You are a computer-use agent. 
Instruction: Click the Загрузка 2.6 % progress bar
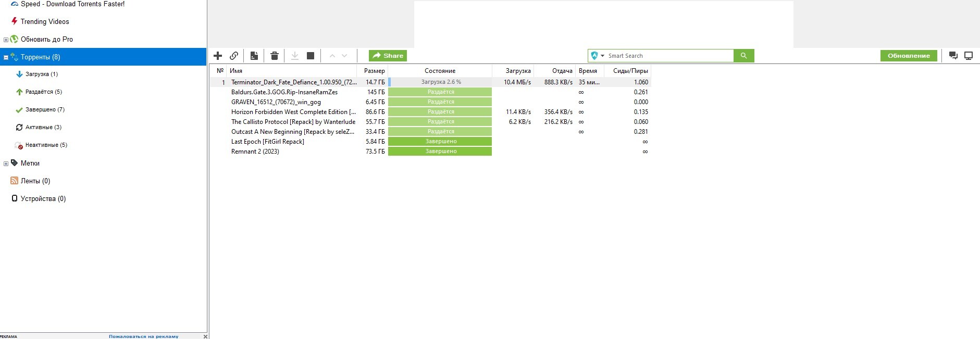pyautogui.click(x=440, y=82)
